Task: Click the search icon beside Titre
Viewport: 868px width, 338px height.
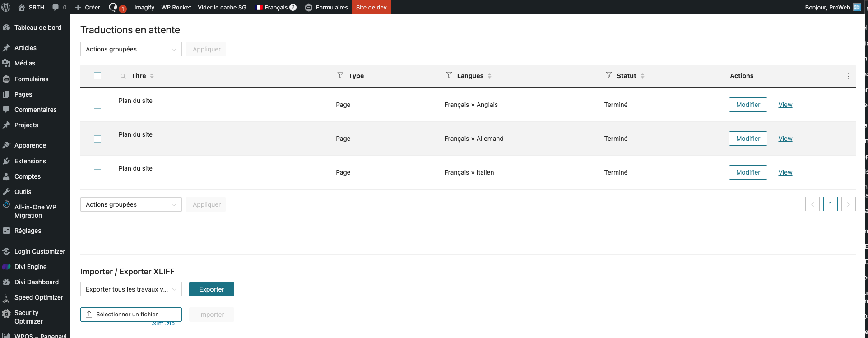Action: [x=123, y=76]
